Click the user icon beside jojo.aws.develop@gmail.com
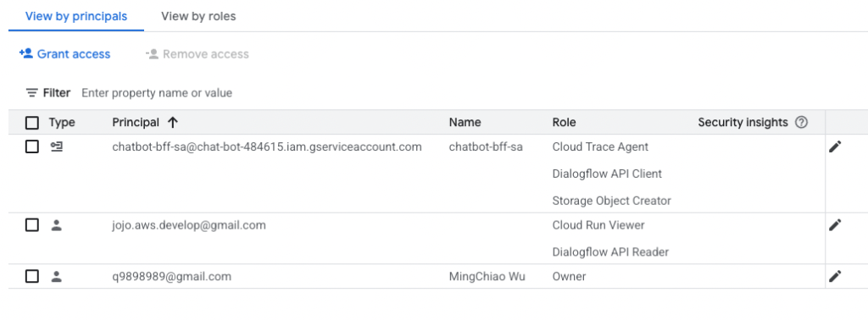868x320 pixels. (56, 225)
